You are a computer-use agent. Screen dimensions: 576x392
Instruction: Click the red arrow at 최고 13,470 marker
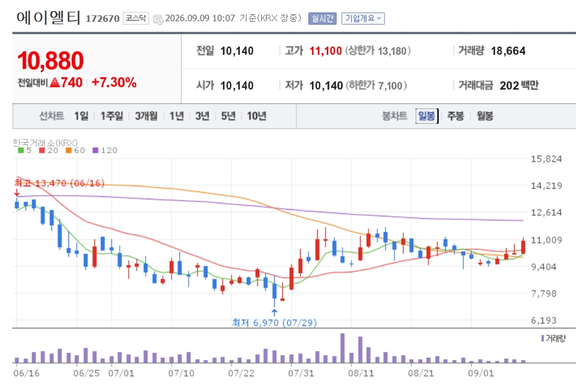[17, 193]
